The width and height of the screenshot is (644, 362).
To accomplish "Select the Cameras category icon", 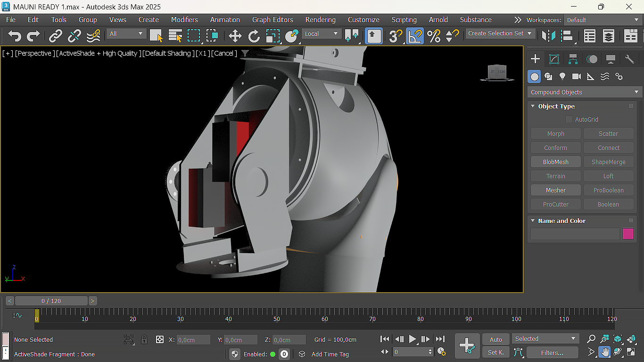I will point(576,76).
